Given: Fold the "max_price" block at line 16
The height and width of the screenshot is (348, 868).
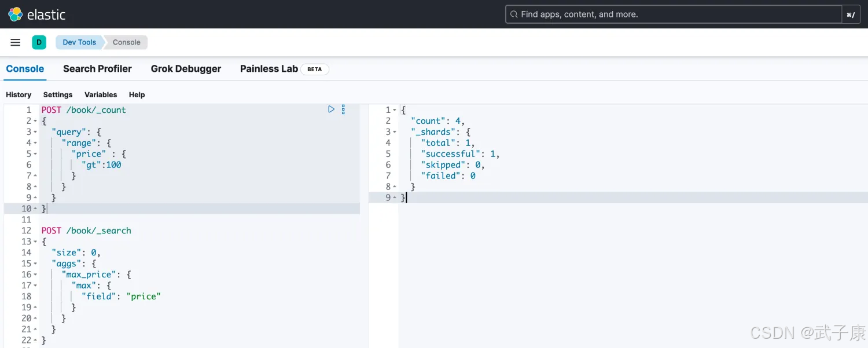Looking at the screenshot, I should [x=35, y=274].
